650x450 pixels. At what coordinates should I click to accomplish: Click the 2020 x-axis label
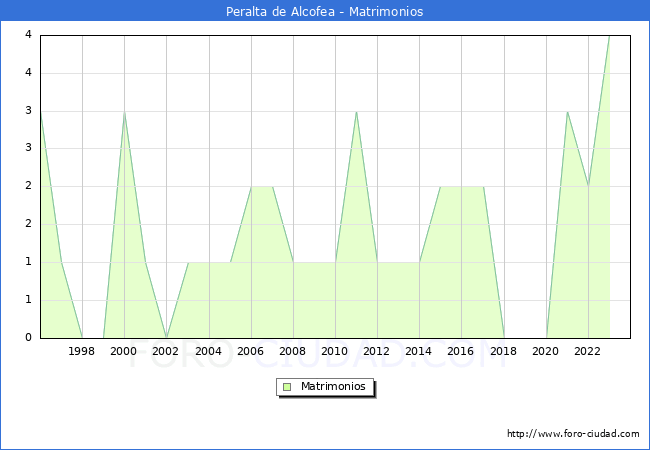pyautogui.click(x=546, y=351)
